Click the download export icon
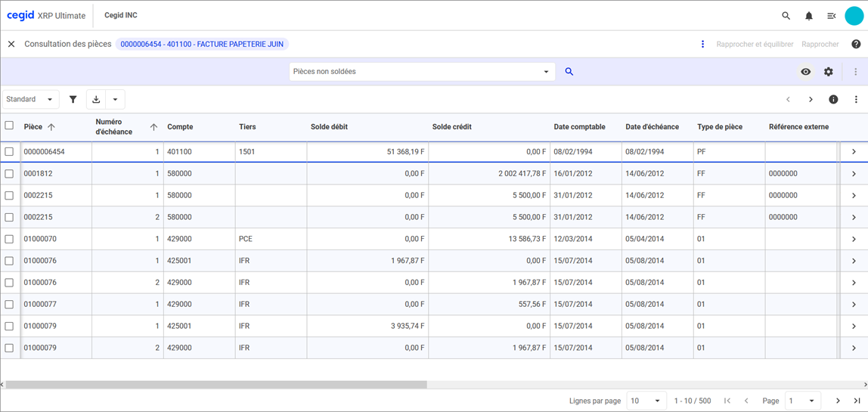The height and width of the screenshot is (412, 868). [96, 99]
